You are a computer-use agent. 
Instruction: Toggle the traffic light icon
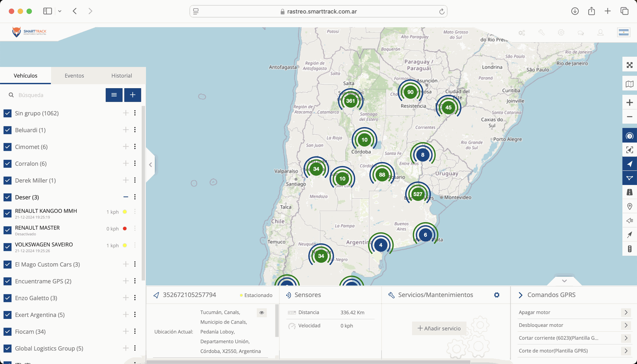pos(629,249)
